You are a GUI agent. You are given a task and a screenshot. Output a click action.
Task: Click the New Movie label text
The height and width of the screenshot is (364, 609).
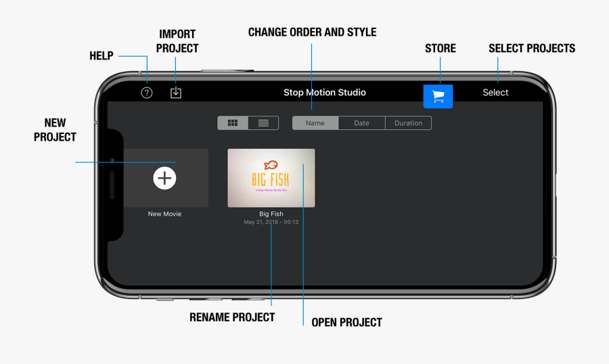[164, 214]
